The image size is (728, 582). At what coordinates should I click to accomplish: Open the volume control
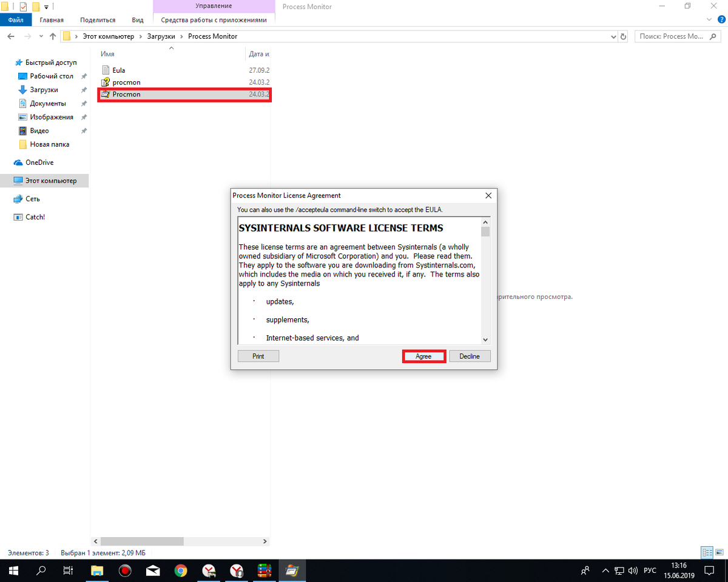pos(633,570)
